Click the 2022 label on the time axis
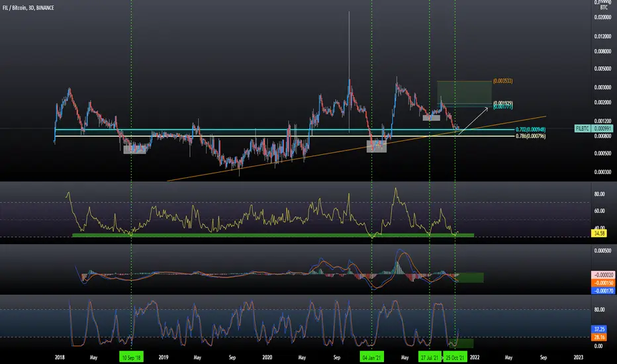 pyautogui.click(x=475, y=357)
